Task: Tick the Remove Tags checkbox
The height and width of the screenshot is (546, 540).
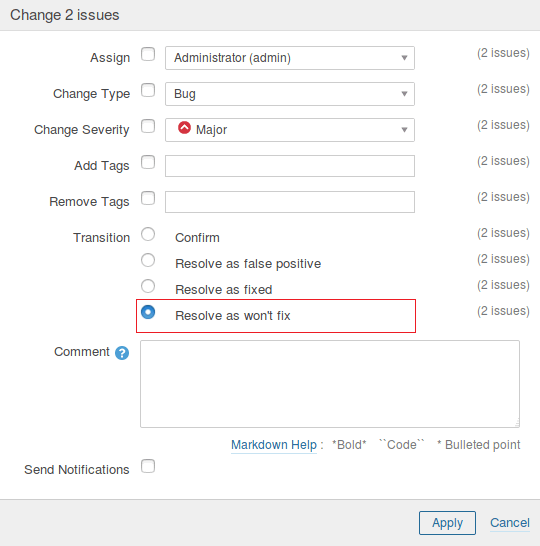Action: (148, 198)
